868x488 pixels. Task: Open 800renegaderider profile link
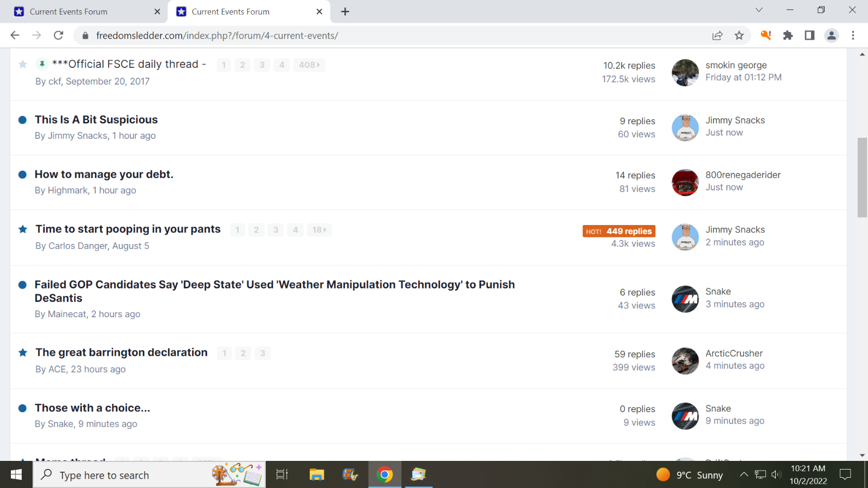pos(743,175)
